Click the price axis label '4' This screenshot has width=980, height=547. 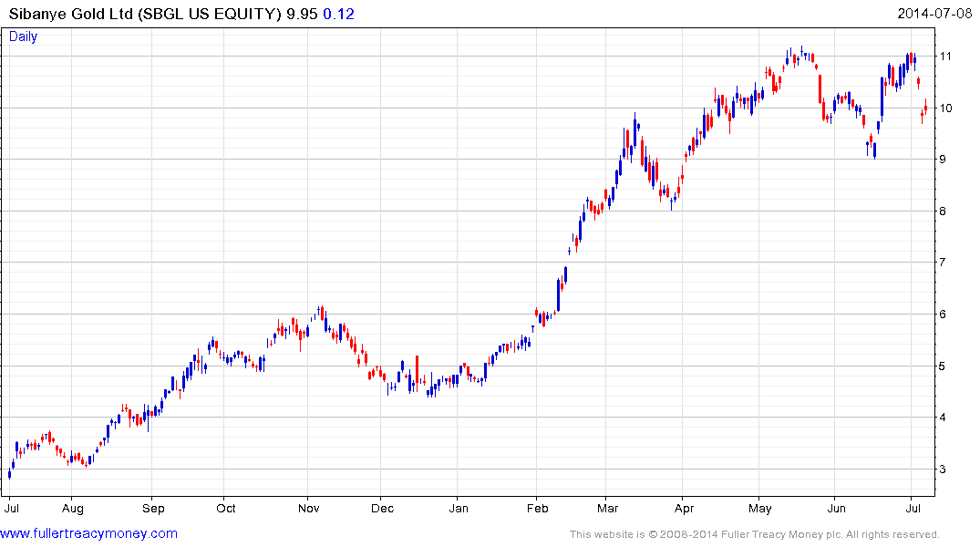click(943, 418)
